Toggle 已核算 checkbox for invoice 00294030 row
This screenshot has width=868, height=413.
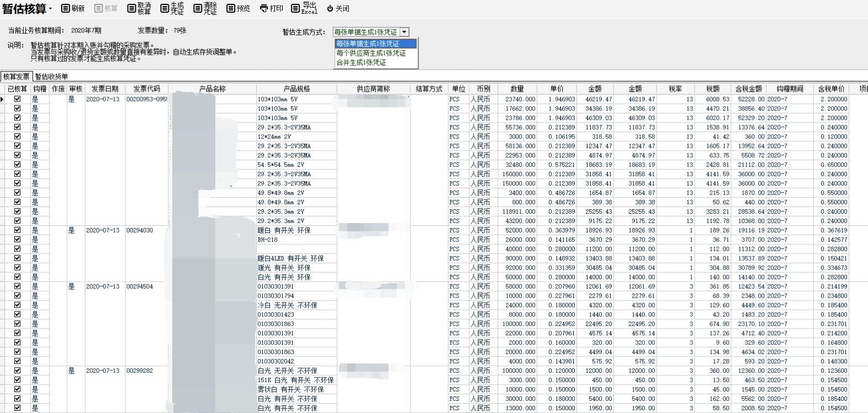(17, 230)
